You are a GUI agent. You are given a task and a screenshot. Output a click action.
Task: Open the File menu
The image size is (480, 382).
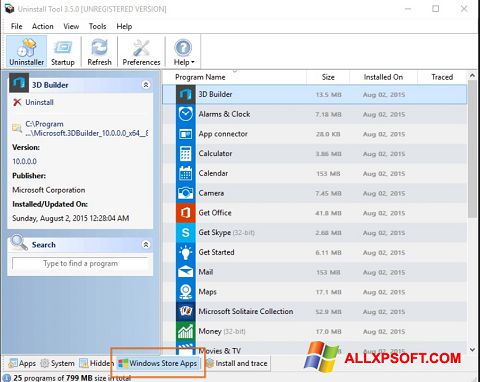16,26
